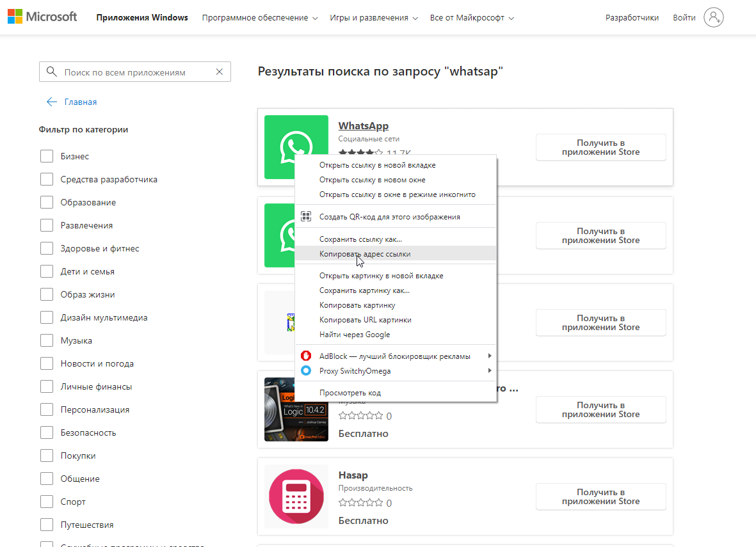Image resolution: width=756 pixels, height=547 pixels.
Task: Check the Средства разработчика filter
Action: coord(47,179)
